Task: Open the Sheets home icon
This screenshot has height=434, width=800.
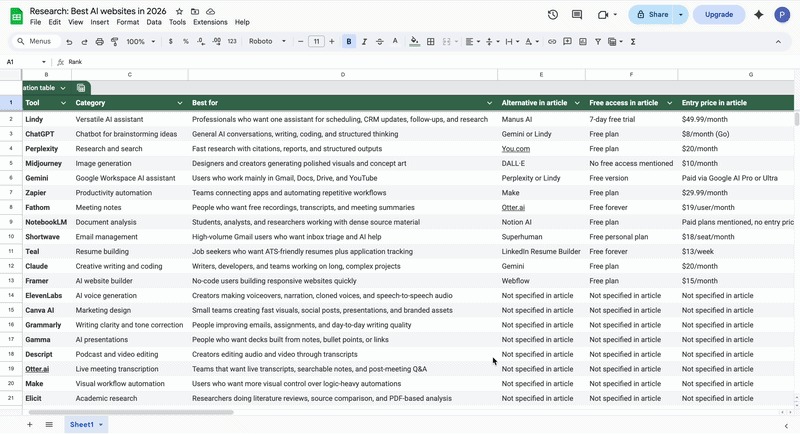Action: click(x=16, y=16)
